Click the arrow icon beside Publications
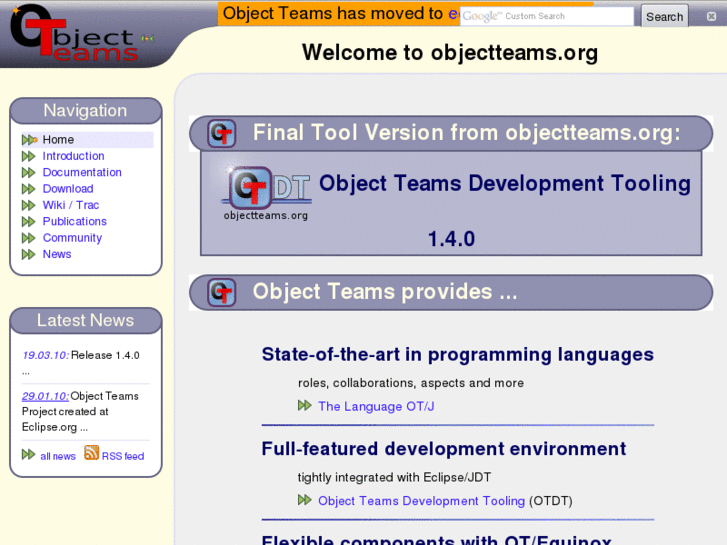The image size is (727, 545). (x=29, y=222)
